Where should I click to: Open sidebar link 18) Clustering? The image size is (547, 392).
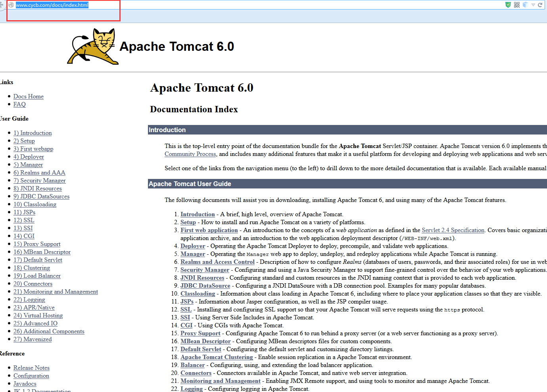(32, 268)
